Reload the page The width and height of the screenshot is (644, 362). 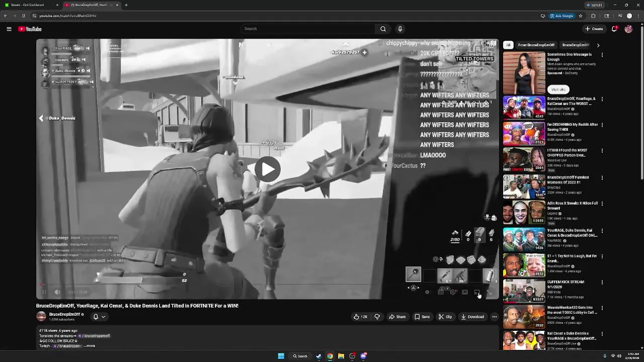coord(23,16)
